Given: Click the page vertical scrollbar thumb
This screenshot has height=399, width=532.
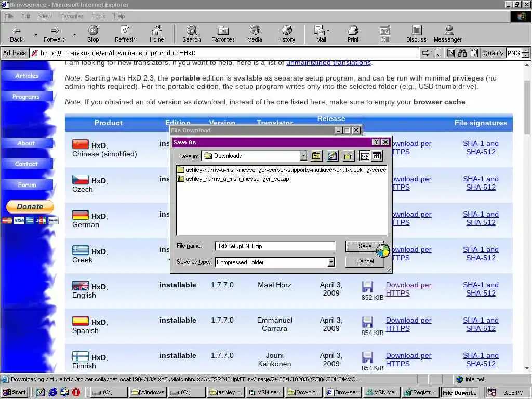Looking at the screenshot, I should (x=527, y=107).
